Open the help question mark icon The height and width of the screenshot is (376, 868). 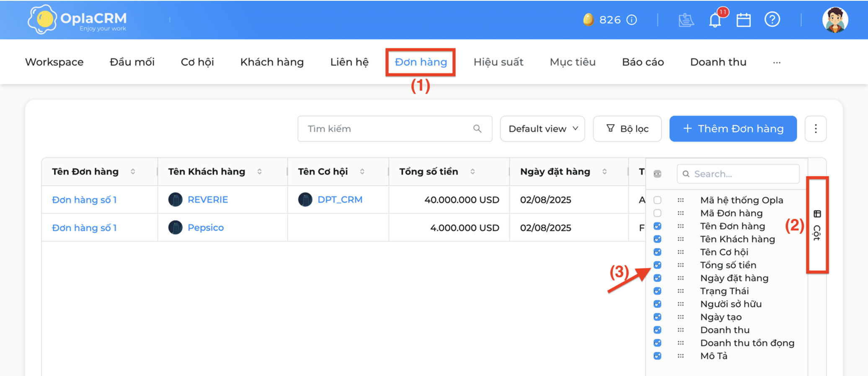tap(772, 19)
